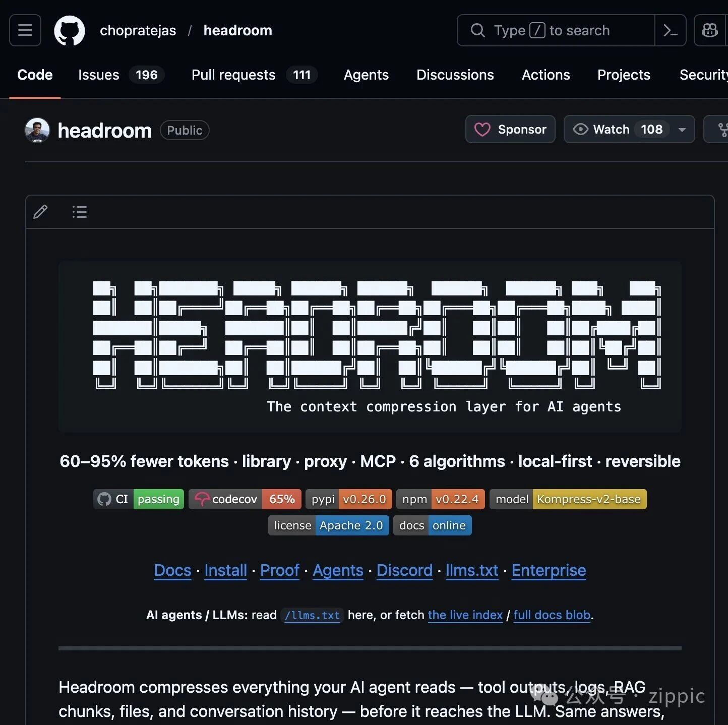This screenshot has height=725, width=728.
Task: Open the Pull requests tab
Action: point(254,75)
